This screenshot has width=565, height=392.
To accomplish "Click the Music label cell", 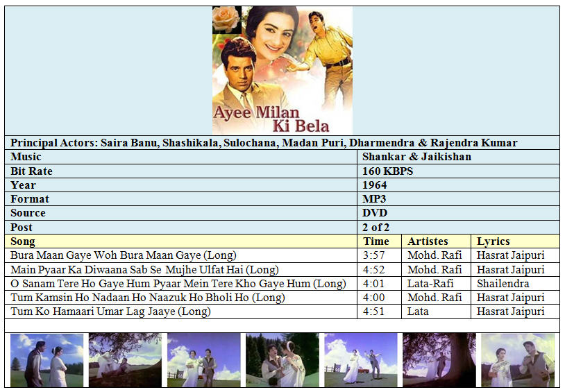I will pyautogui.click(x=181, y=157).
